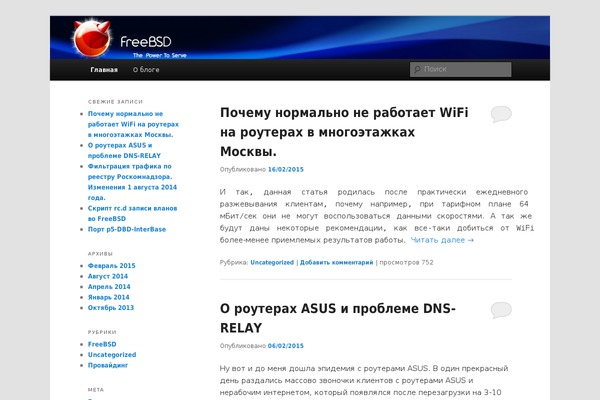
Task: Open the FreeBSD category in sidebar
Action: 102,344
